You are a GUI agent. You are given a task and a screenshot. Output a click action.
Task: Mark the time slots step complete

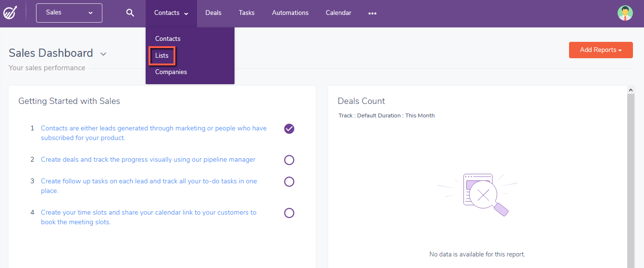pyautogui.click(x=289, y=213)
